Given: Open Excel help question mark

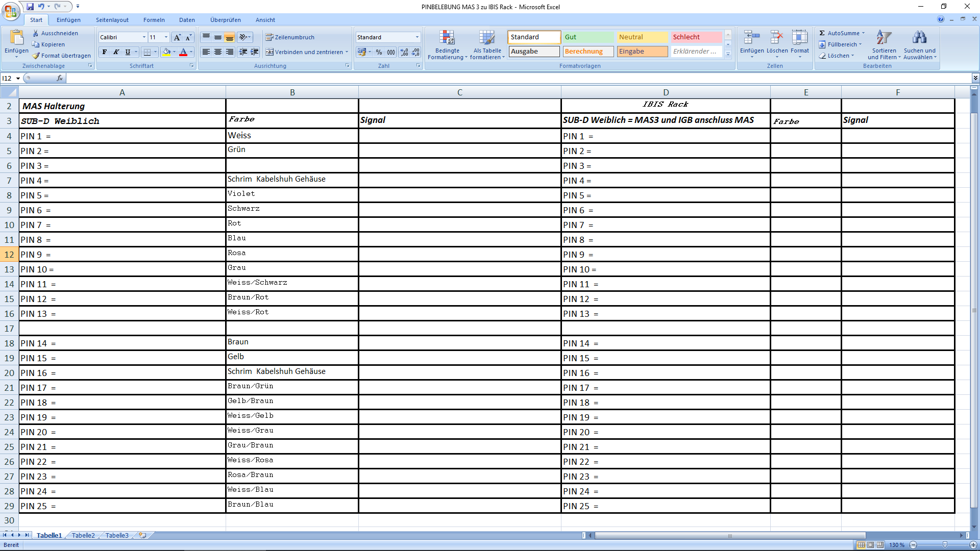Looking at the screenshot, I should pos(941,19).
